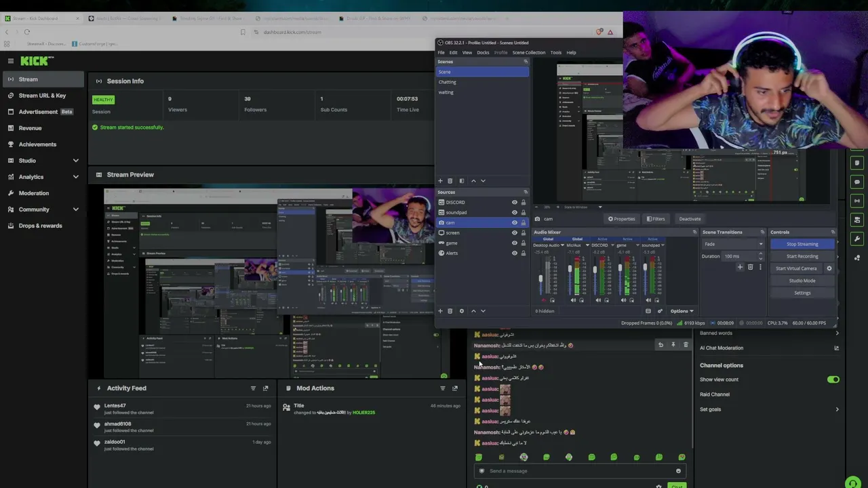Open Virtual Camera settings gear
The height and width of the screenshot is (488, 868).
tap(829, 268)
